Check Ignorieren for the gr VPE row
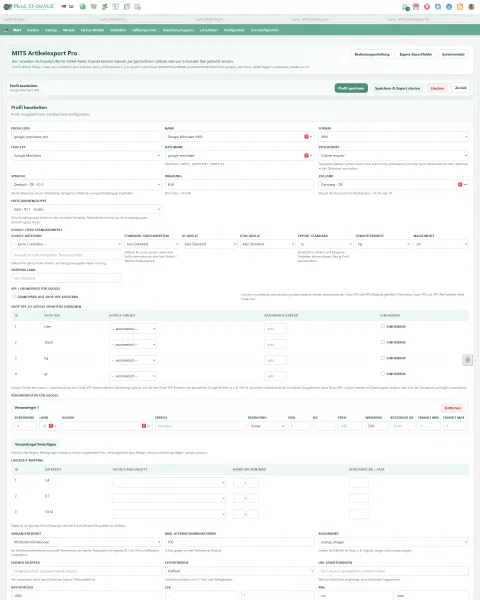The height and width of the screenshot is (600, 480). pyautogui.click(x=383, y=373)
